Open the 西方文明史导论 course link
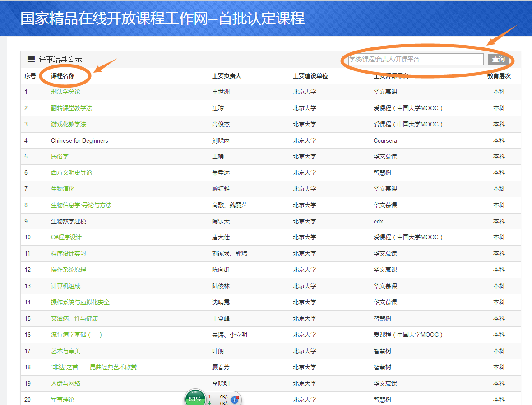This screenshot has height=405, width=532. [x=71, y=172]
